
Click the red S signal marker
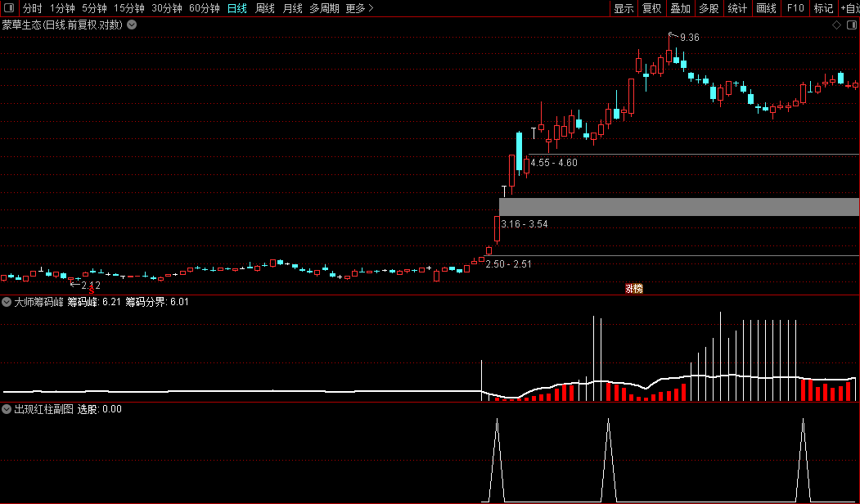(x=92, y=290)
